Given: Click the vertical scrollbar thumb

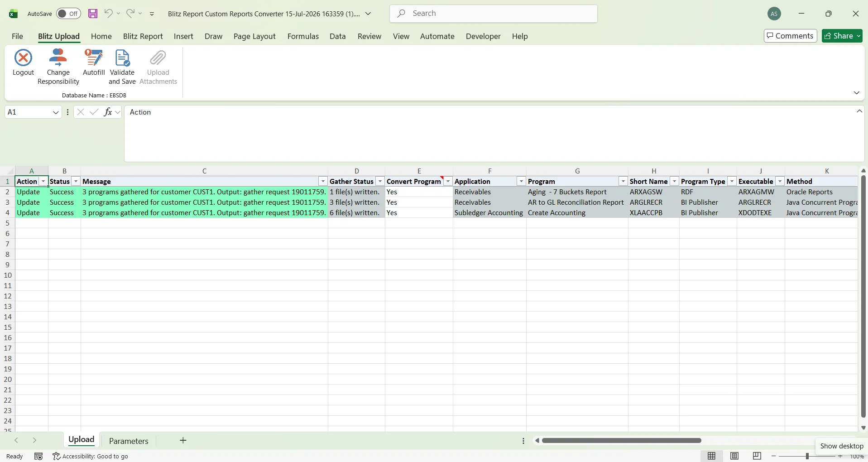Looking at the screenshot, I should click(863, 297).
